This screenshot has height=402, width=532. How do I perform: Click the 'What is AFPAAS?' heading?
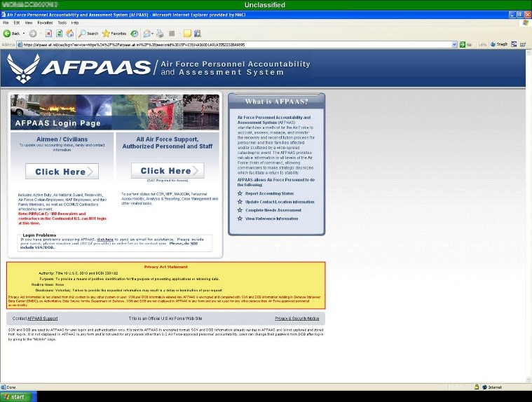[277, 102]
